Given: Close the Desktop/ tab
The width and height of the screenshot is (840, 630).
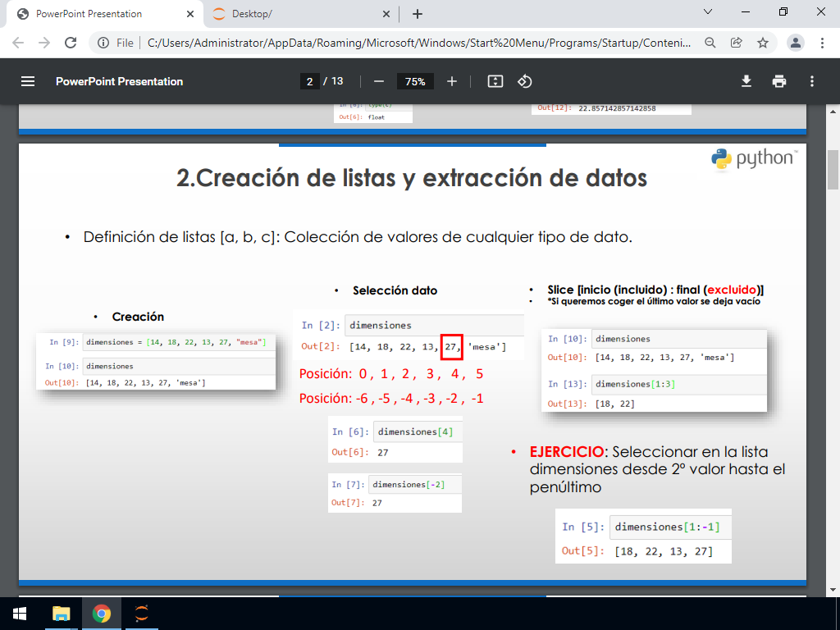Looking at the screenshot, I should 386,14.
